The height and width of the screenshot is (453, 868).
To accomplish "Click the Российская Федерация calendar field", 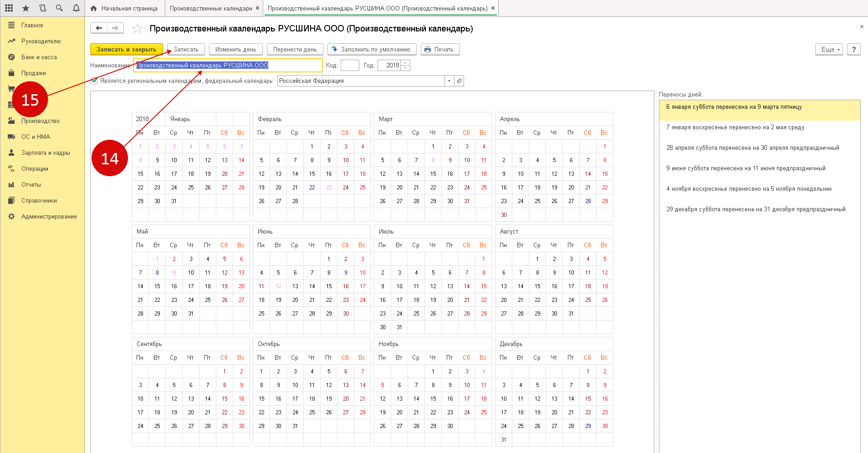I will [361, 81].
